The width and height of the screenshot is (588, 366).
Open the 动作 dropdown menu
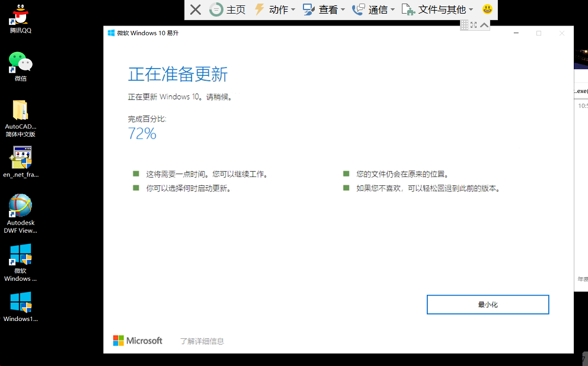(x=275, y=9)
